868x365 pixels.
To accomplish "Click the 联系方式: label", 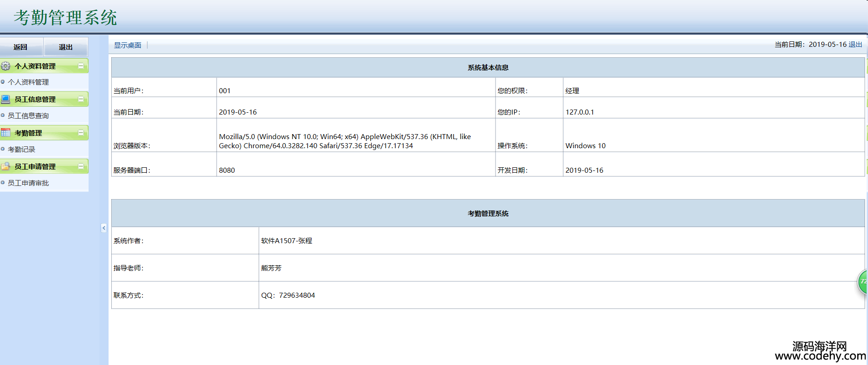I will pyautogui.click(x=129, y=295).
